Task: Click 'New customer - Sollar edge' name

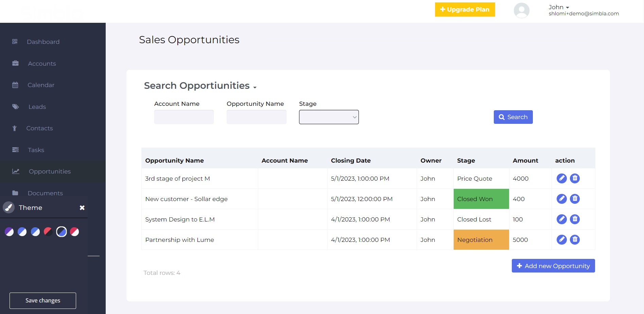Action: 186,199
